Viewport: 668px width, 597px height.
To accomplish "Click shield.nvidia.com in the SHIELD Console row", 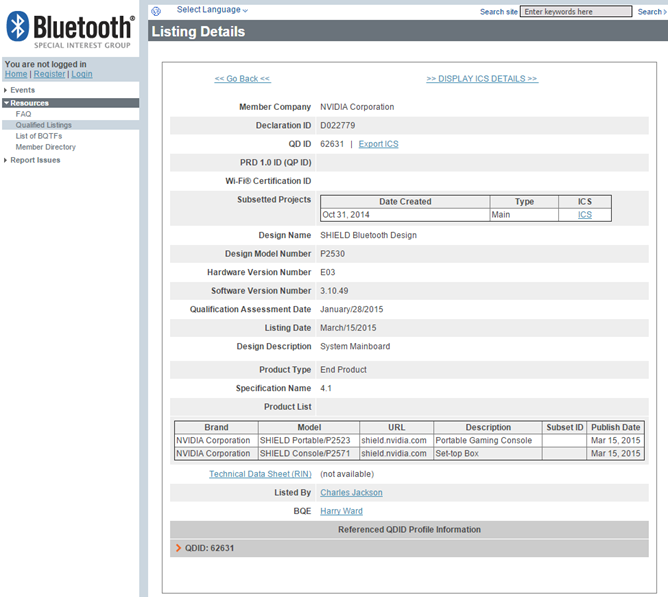I will coord(394,453).
